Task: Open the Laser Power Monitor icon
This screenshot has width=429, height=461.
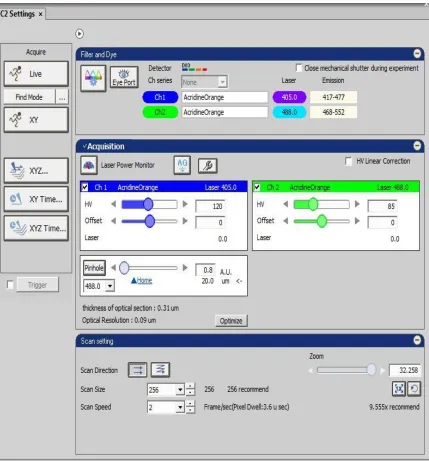Action: [x=89, y=165]
